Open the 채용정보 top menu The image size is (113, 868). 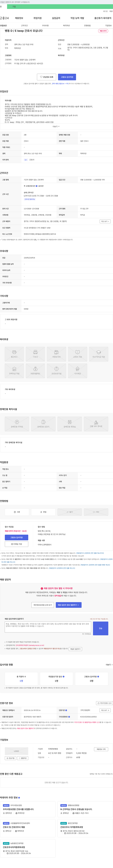(19, 18)
